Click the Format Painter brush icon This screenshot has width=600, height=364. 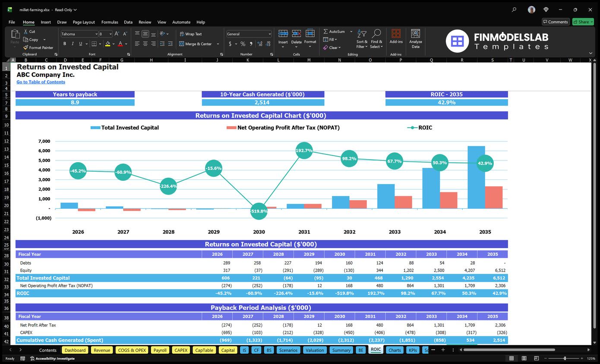point(26,47)
